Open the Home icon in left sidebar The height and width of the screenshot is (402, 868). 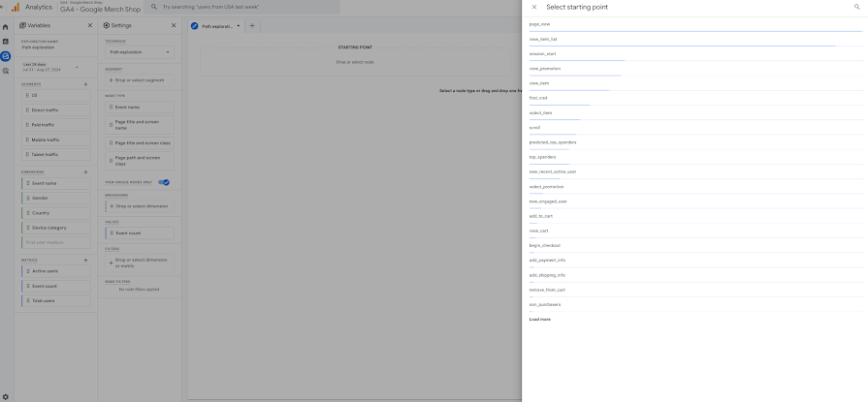point(6,27)
